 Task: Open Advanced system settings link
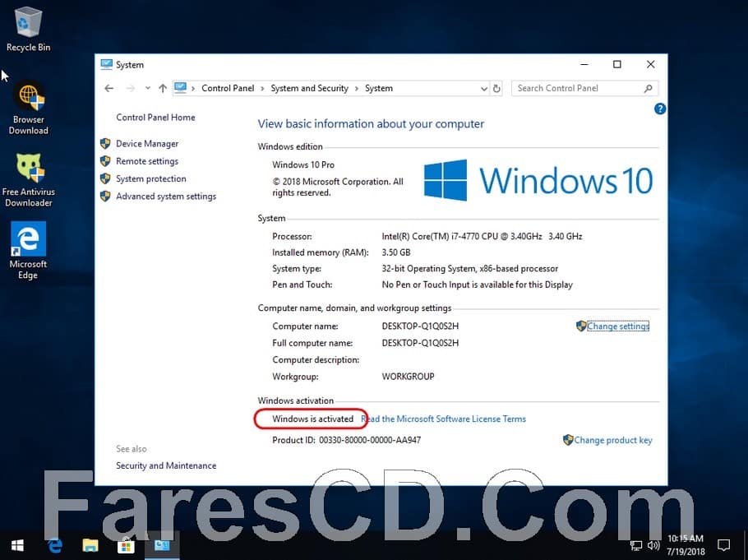coord(166,197)
